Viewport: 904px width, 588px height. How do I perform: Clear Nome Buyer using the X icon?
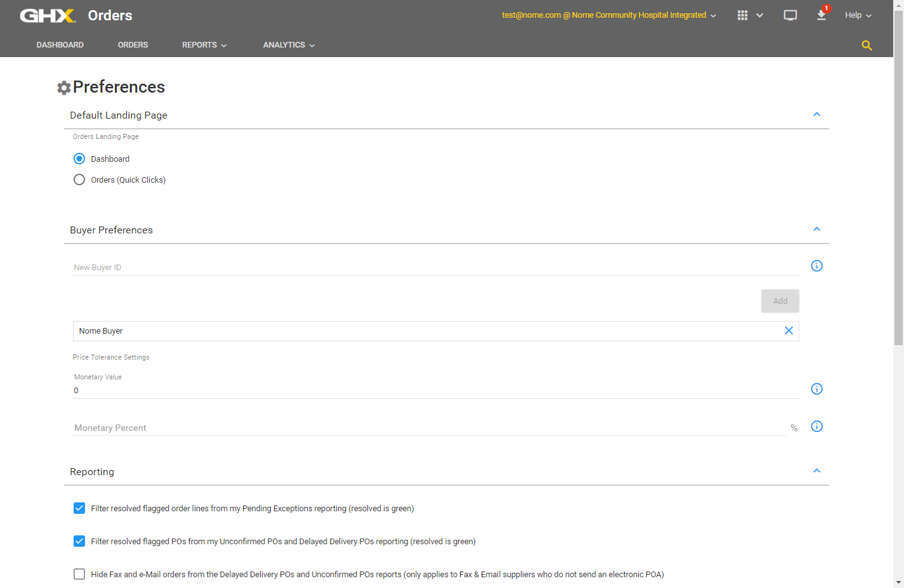tap(789, 330)
